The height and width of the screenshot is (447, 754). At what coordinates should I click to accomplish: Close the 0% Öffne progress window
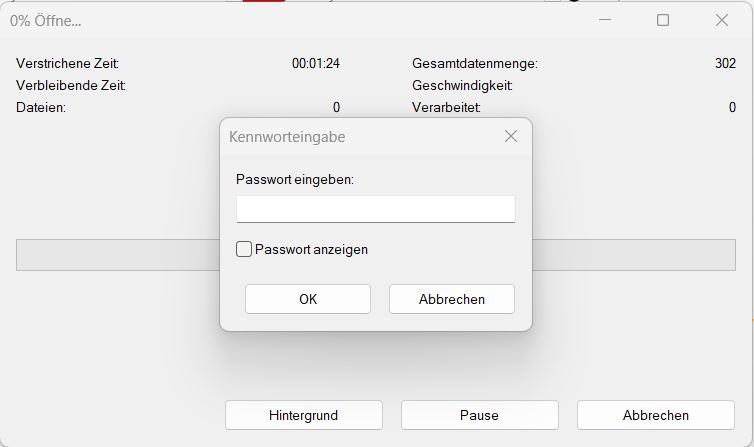point(722,20)
